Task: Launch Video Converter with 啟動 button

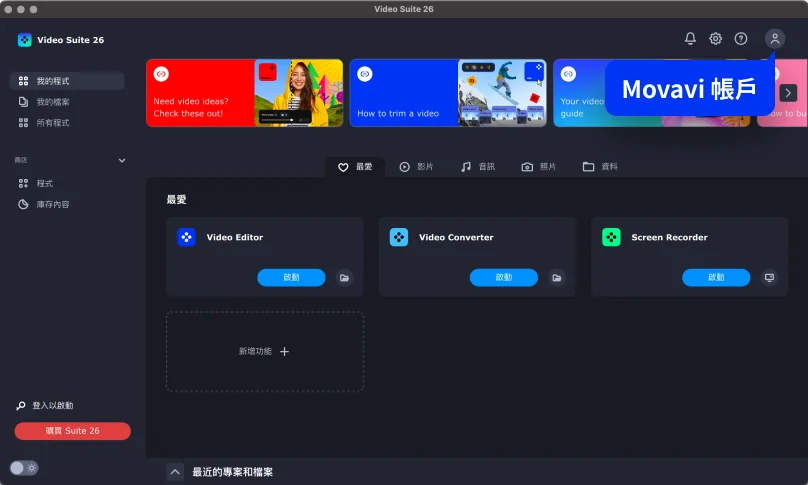Action: (503, 277)
